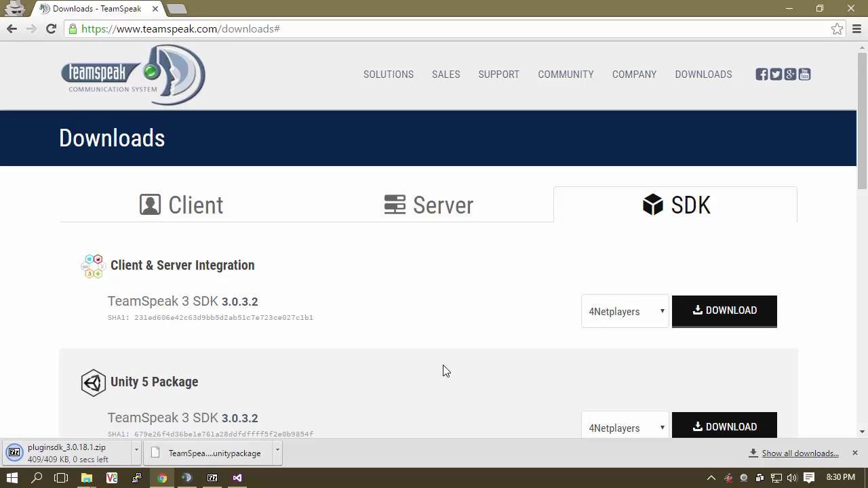Download the Unity 5 Package SDK
This screenshot has width=868, height=488.
click(x=724, y=425)
